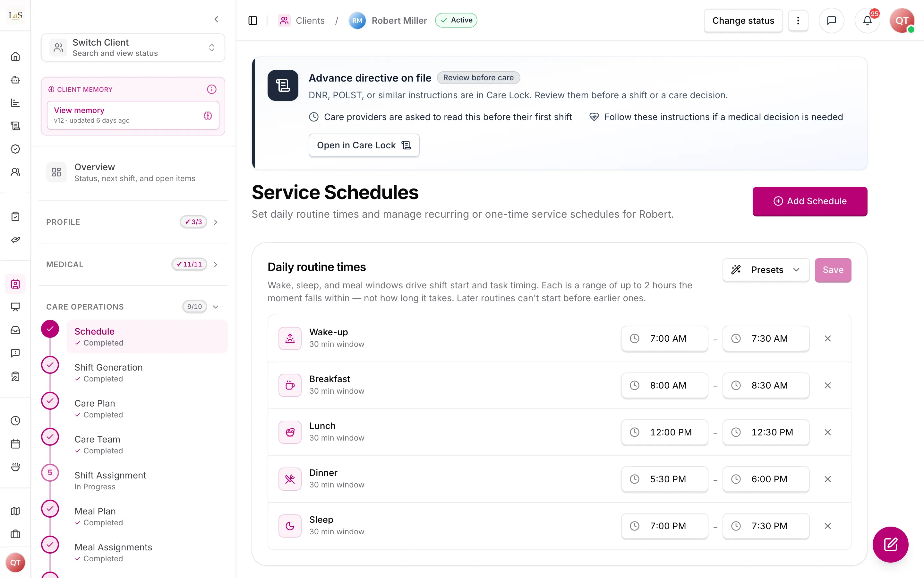The image size is (924, 578).
Task: Select the highlighted clients badge icon in rail
Action: tap(15, 284)
